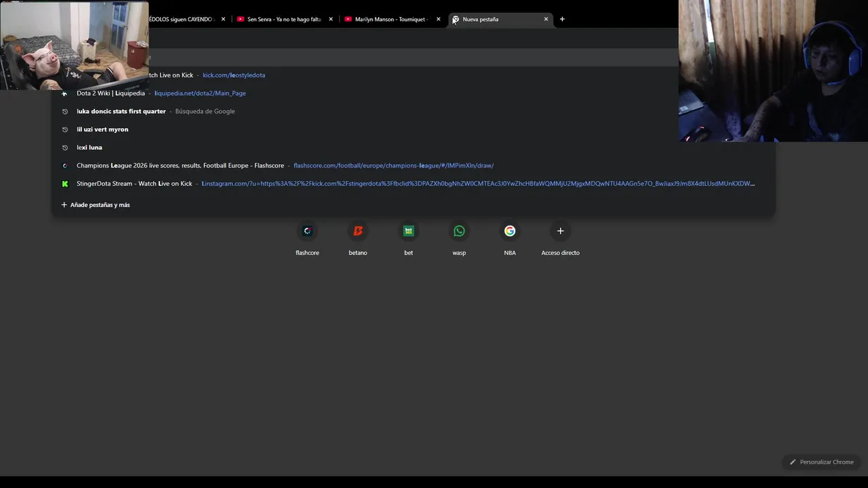Choose the lexi luna search suggestion

pyautogui.click(x=414, y=147)
